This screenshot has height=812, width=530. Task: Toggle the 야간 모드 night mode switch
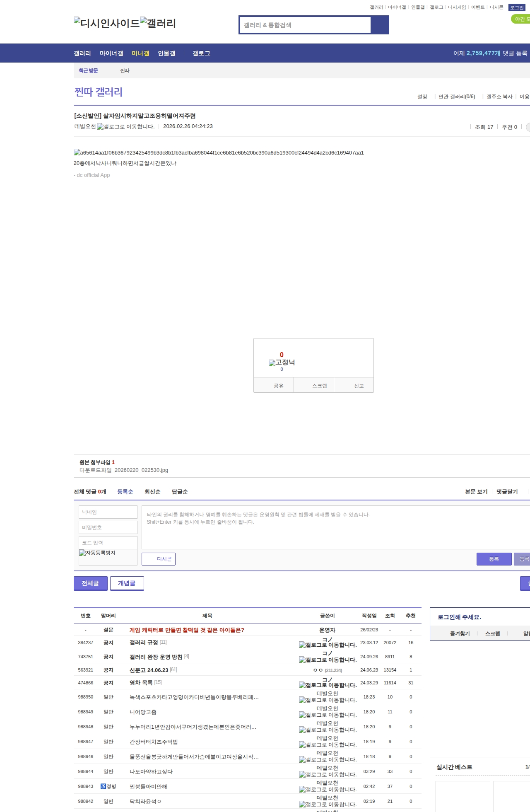[521, 19]
